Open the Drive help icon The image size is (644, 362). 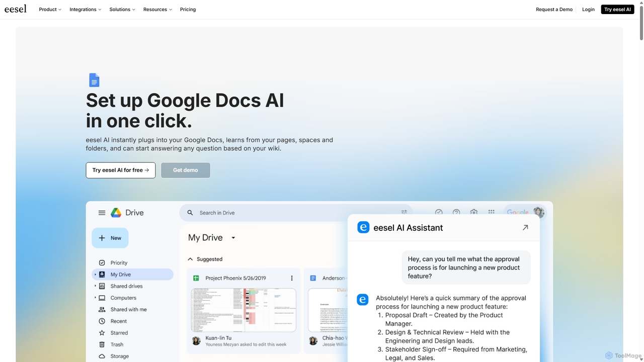point(456,213)
